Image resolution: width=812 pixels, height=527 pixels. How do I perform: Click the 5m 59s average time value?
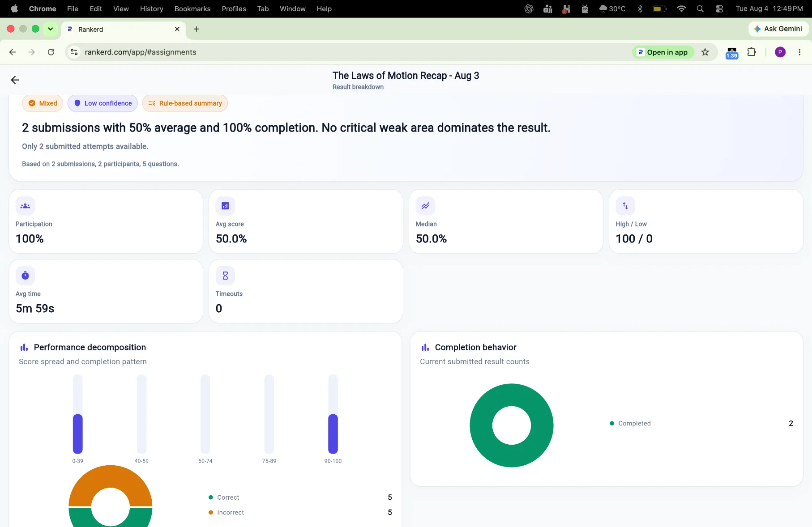click(x=35, y=309)
